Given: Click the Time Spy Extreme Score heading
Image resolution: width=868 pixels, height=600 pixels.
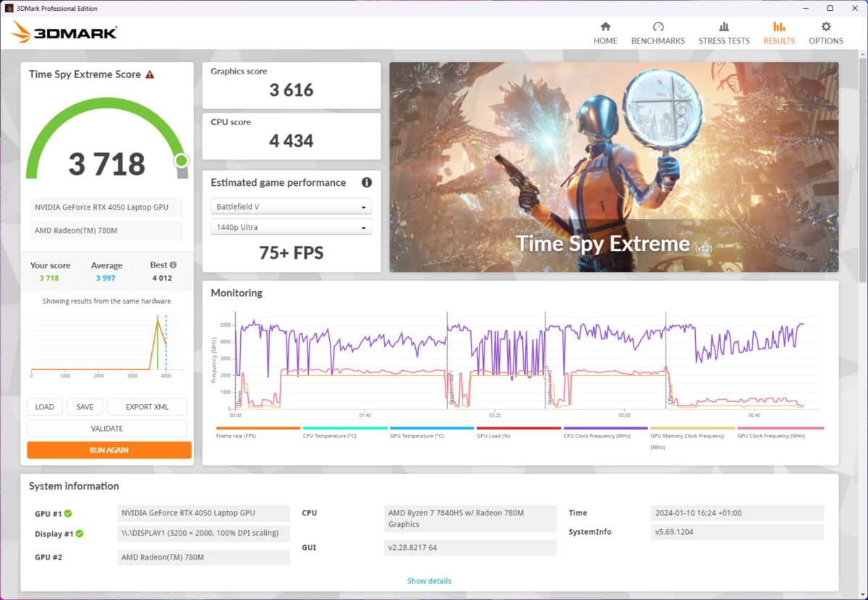Looking at the screenshot, I should pyautogui.click(x=85, y=74).
